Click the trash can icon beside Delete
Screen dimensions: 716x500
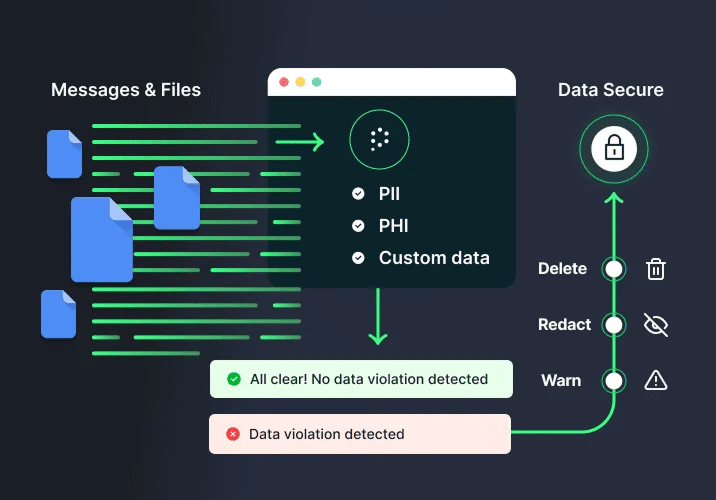coord(655,268)
